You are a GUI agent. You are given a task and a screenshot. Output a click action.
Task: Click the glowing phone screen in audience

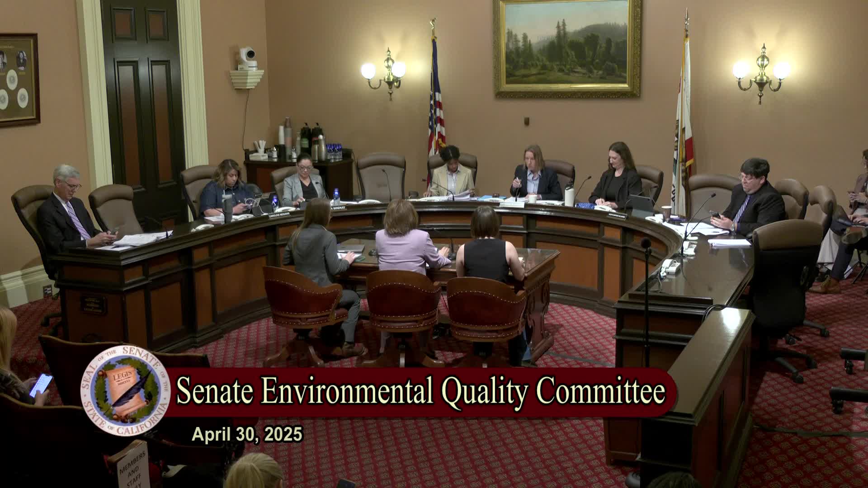41,385
